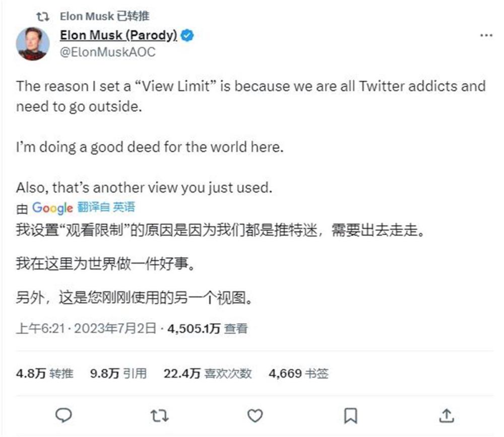Open Elon Musk (Parody) display name
This screenshot has height=437, width=504.
point(118,36)
